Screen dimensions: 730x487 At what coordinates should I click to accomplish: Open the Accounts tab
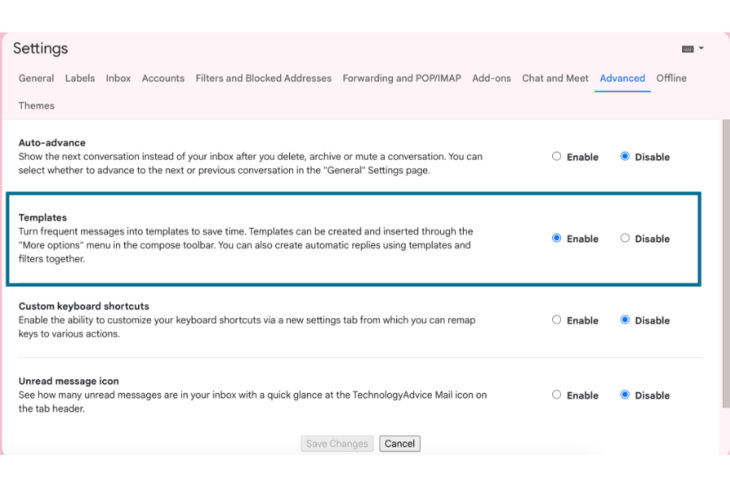[x=163, y=78]
